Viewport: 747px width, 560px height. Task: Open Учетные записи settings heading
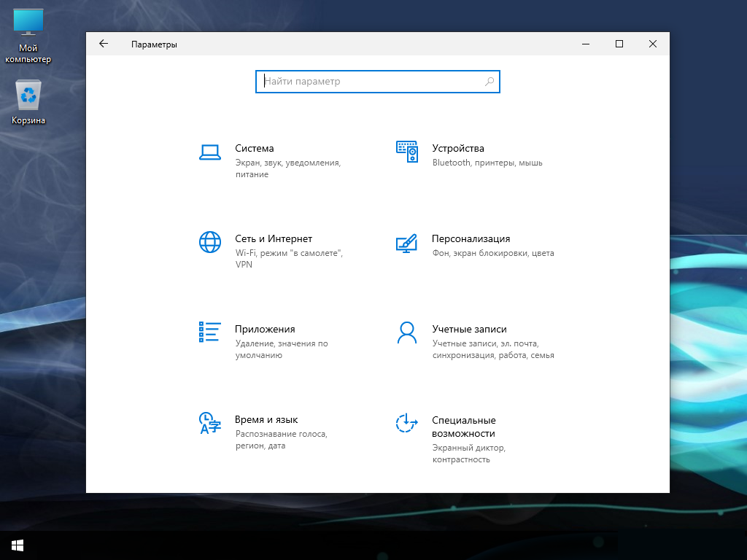tap(469, 329)
